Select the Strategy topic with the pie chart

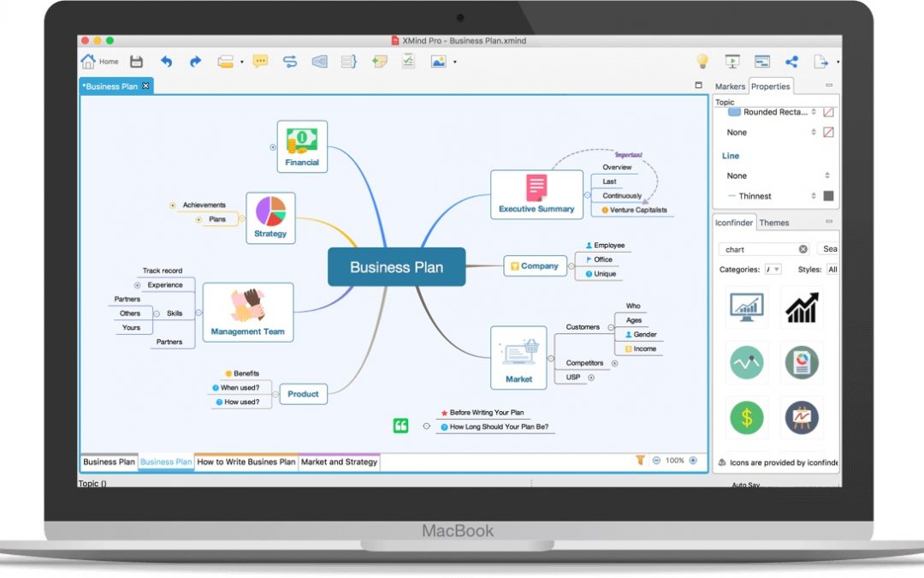coord(270,218)
